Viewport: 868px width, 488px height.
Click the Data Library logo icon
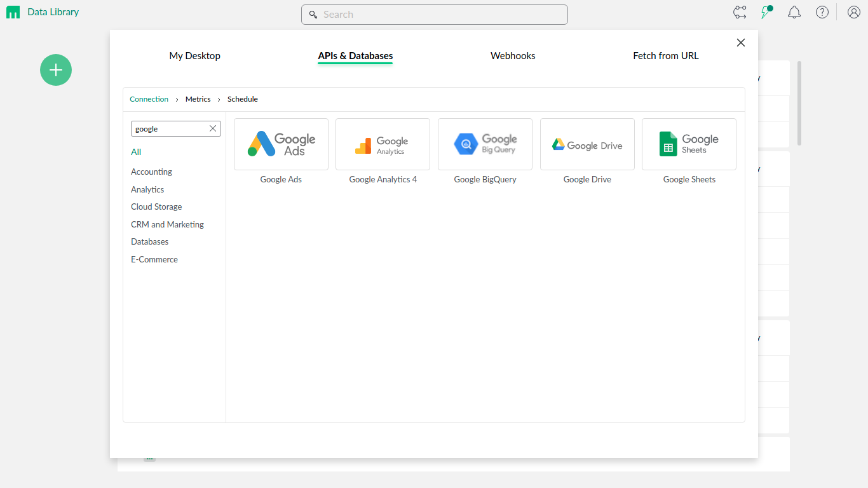tap(13, 13)
